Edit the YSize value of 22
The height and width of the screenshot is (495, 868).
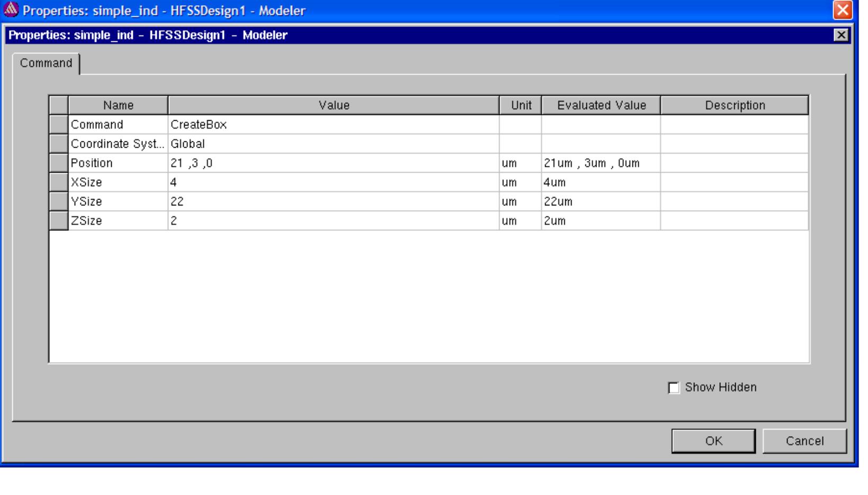(x=333, y=202)
